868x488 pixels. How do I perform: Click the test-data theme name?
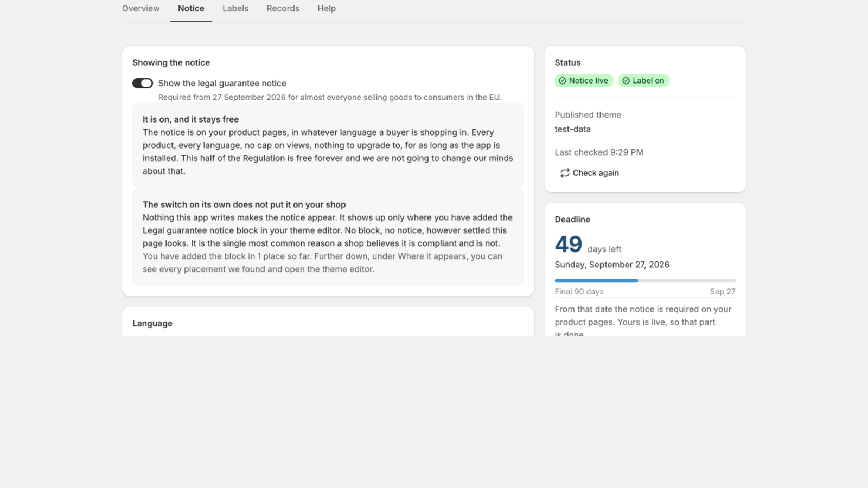pos(572,129)
